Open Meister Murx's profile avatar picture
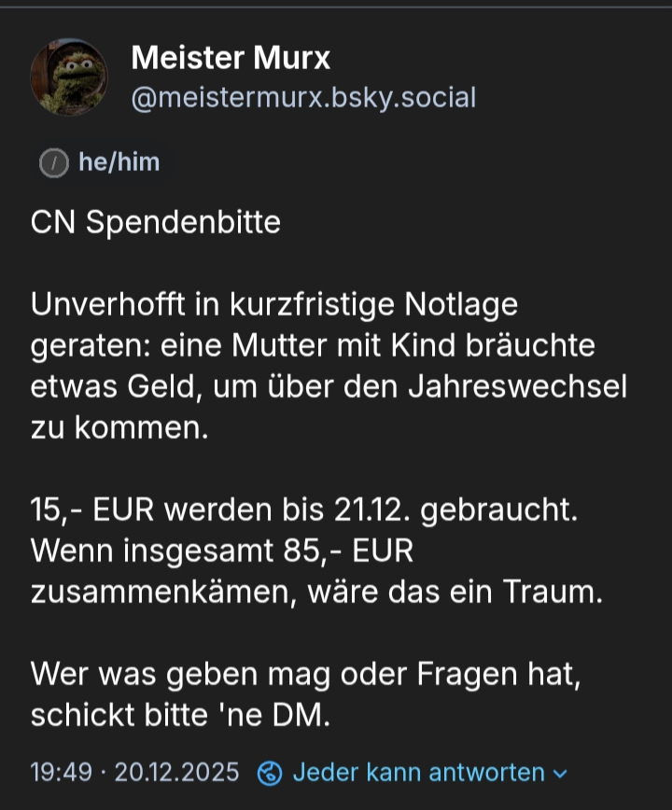This screenshot has width=672, height=810. tap(69, 77)
